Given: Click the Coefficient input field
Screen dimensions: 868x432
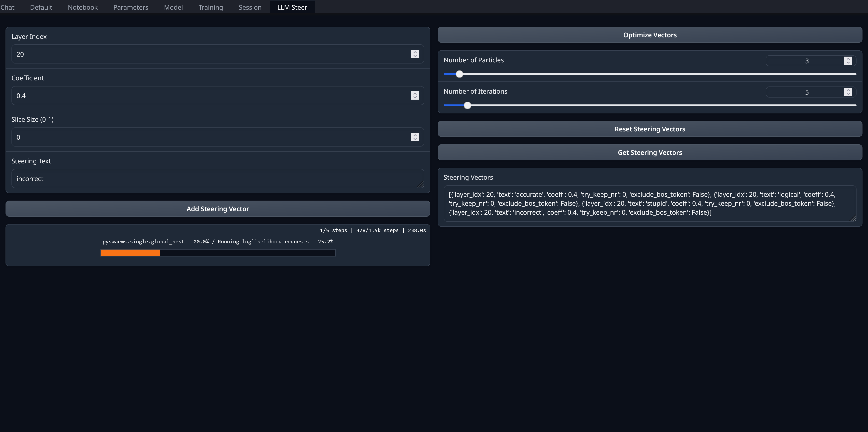Looking at the screenshot, I should 209,95.
